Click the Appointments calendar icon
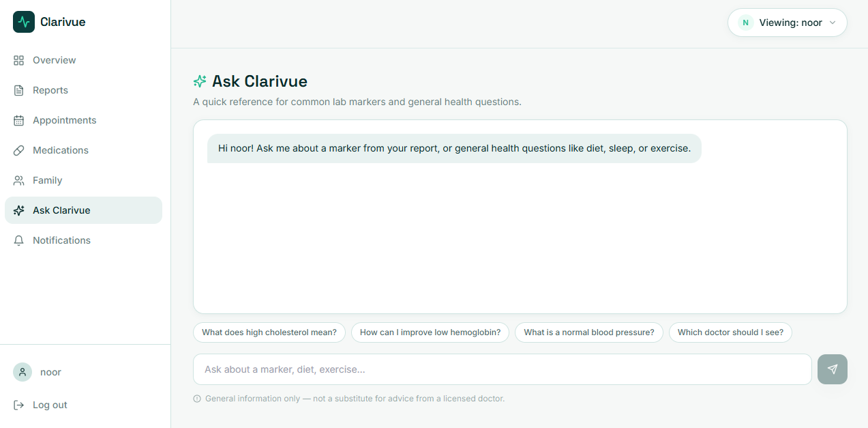 pyautogui.click(x=19, y=120)
